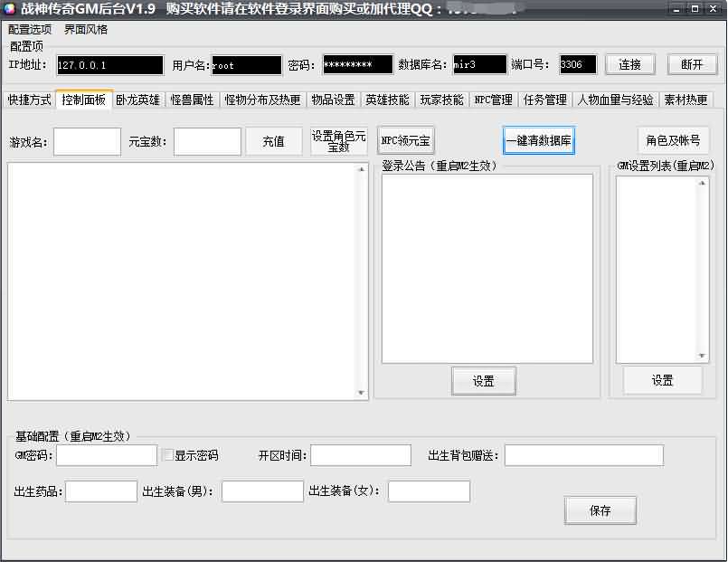This screenshot has width=728, height=562.
Task: Open the 配置选项 menu
Action: tap(30, 29)
